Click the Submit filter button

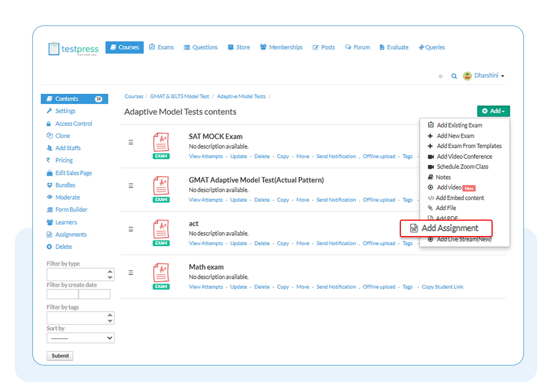(60, 356)
